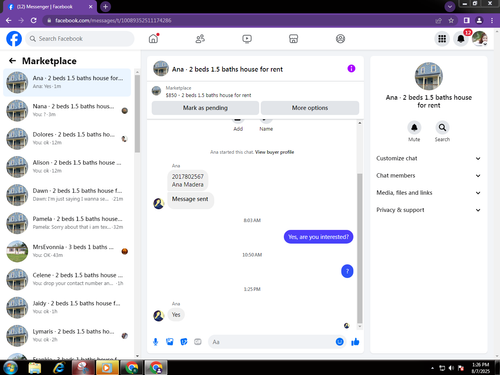This screenshot has height=375, width=500.
Task: Click the browser back arrow
Action: point(9,20)
